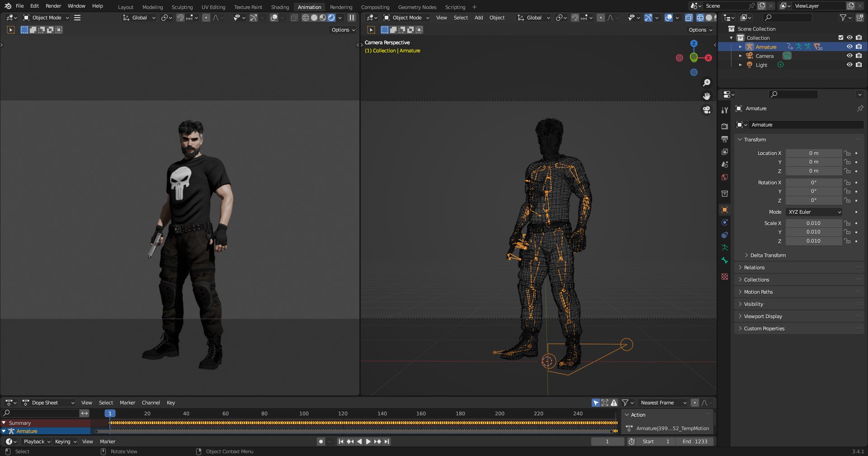Toggle Only Show Selected in Dope Sheet

pos(596,403)
